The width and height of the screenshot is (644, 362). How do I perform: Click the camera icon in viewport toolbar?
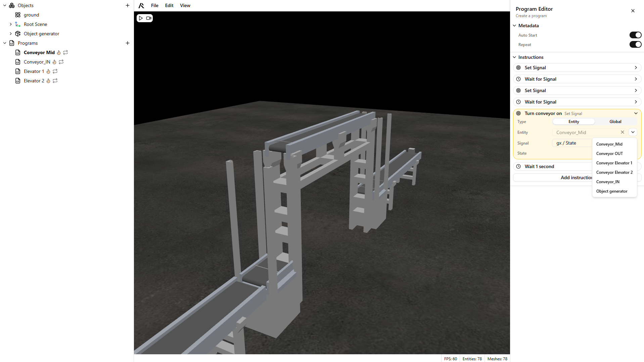[x=149, y=18]
